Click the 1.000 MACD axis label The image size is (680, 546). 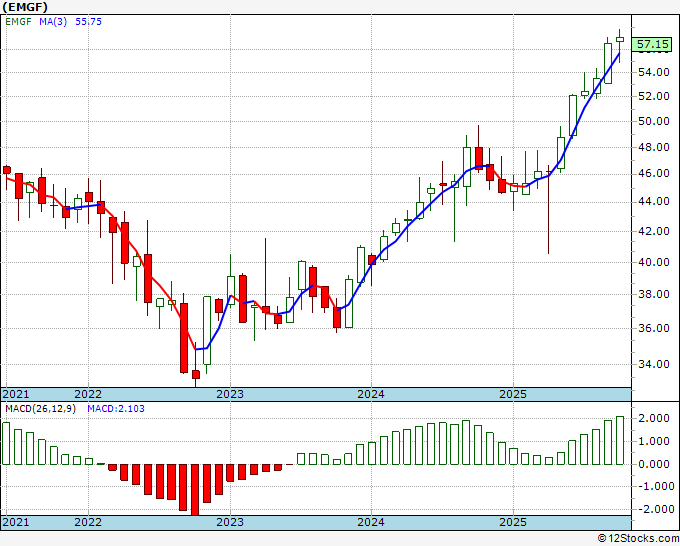click(x=654, y=441)
